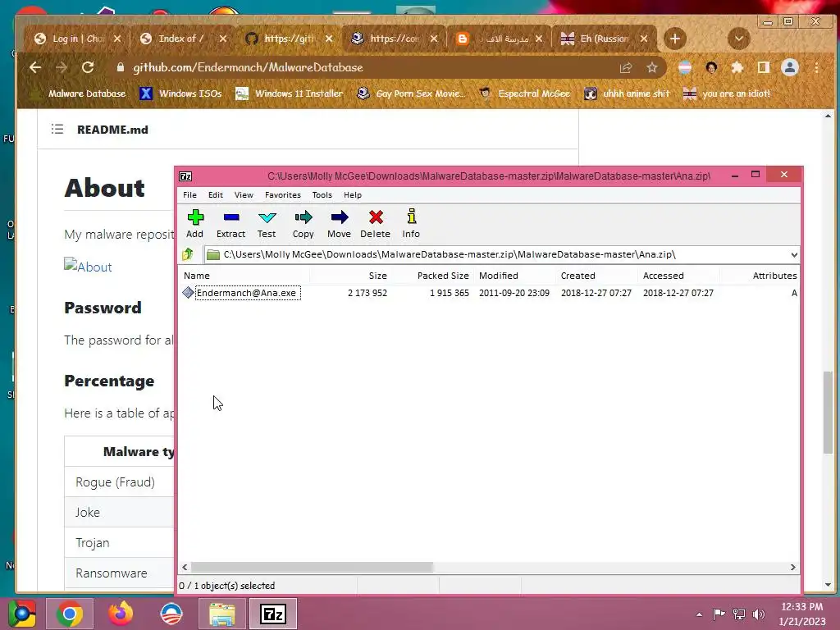Open the Info toolbar icon
The width and height of the screenshot is (840, 630).
pos(411,223)
